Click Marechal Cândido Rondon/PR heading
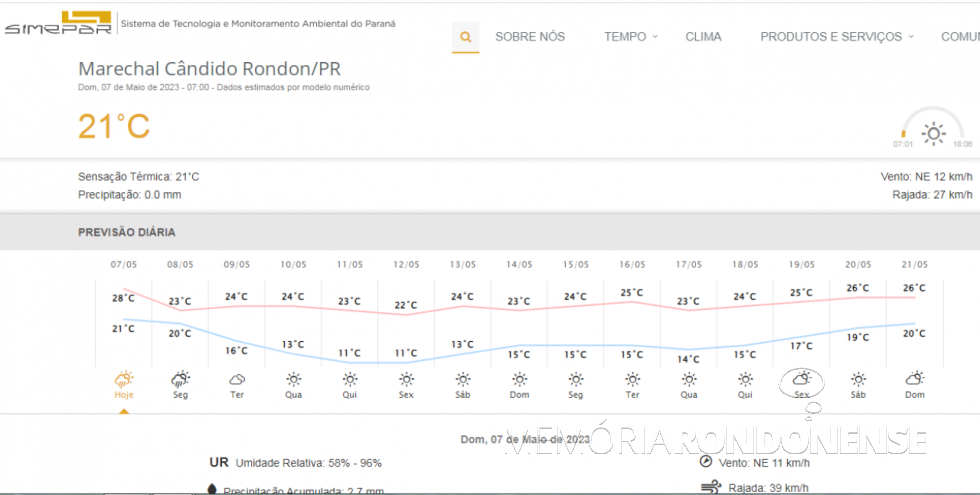Image resolution: width=980 pixels, height=495 pixels. pos(209,69)
